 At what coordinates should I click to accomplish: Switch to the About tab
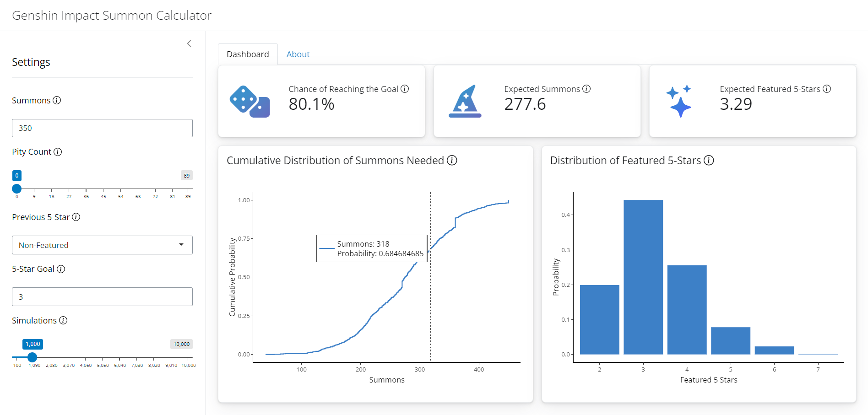[x=298, y=54]
